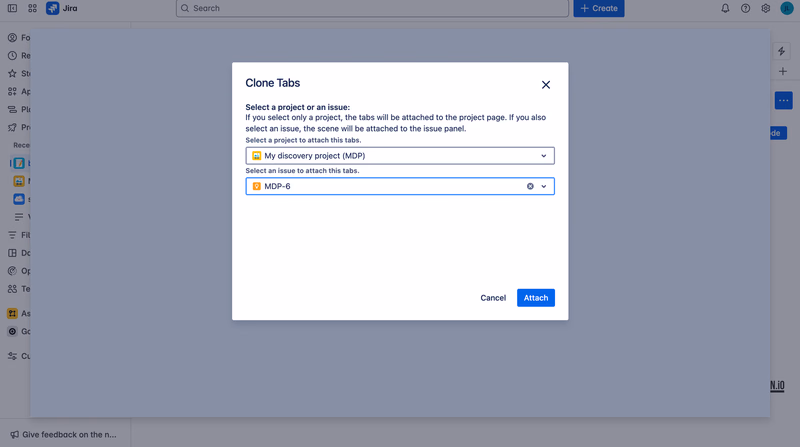Cancel the Clone Tabs dialog

[x=493, y=298]
